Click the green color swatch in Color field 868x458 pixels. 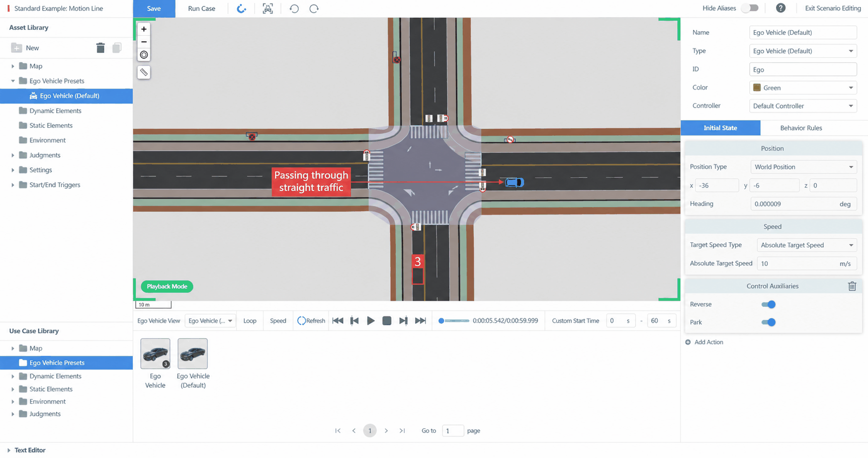(757, 87)
